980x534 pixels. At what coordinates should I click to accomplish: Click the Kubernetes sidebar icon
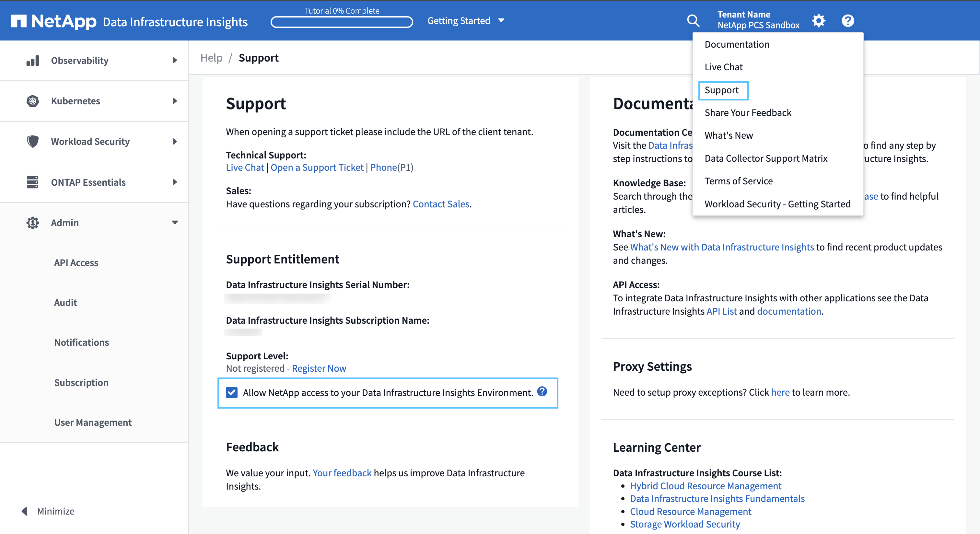point(31,101)
